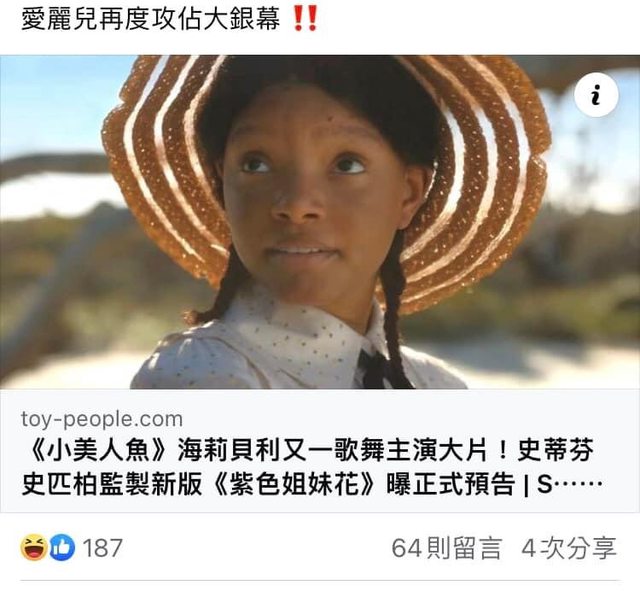Open the 64則留言 comments
Viewport: 640px width, 591px height.
(446, 548)
